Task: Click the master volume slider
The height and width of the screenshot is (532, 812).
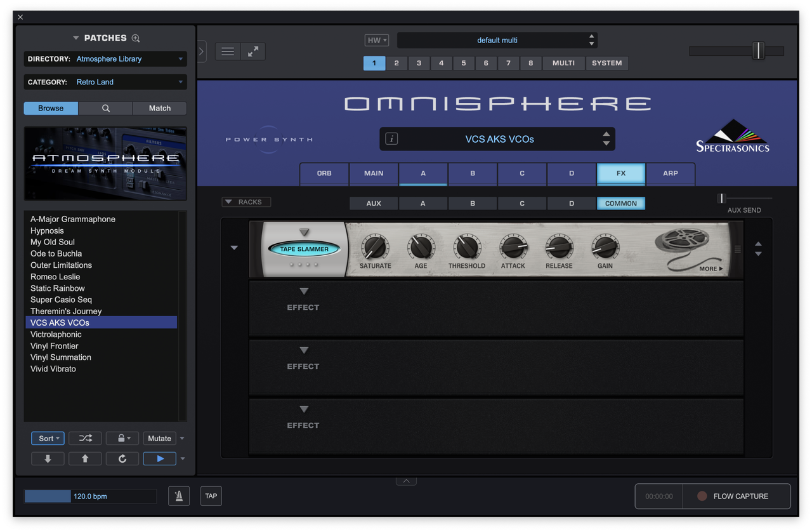Action: 737,51
